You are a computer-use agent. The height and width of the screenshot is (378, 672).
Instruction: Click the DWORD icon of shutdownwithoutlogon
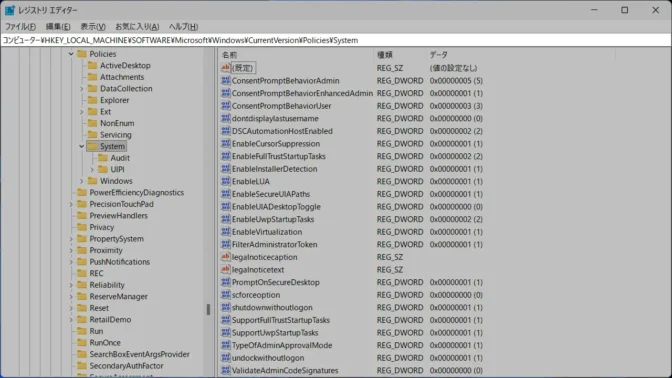point(225,307)
